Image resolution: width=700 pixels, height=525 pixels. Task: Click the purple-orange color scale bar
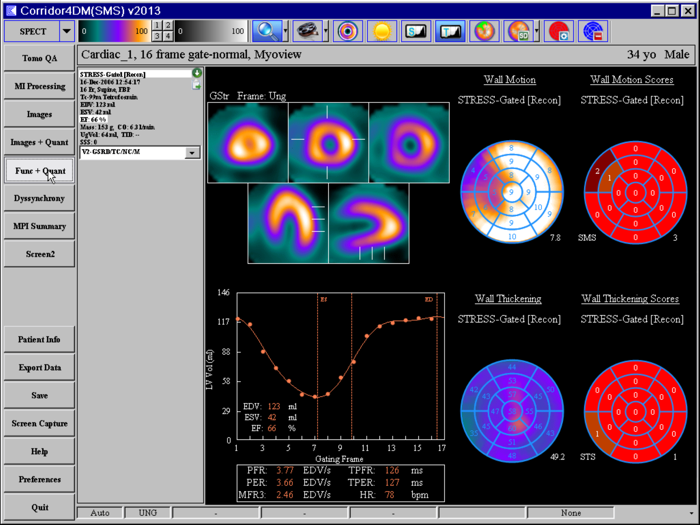pos(113,31)
